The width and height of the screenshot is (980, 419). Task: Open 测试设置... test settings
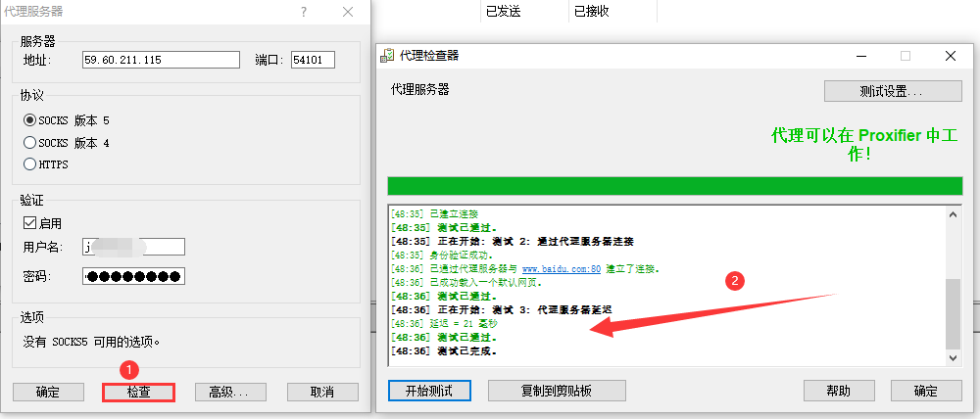pyautogui.click(x=893, y=91)
